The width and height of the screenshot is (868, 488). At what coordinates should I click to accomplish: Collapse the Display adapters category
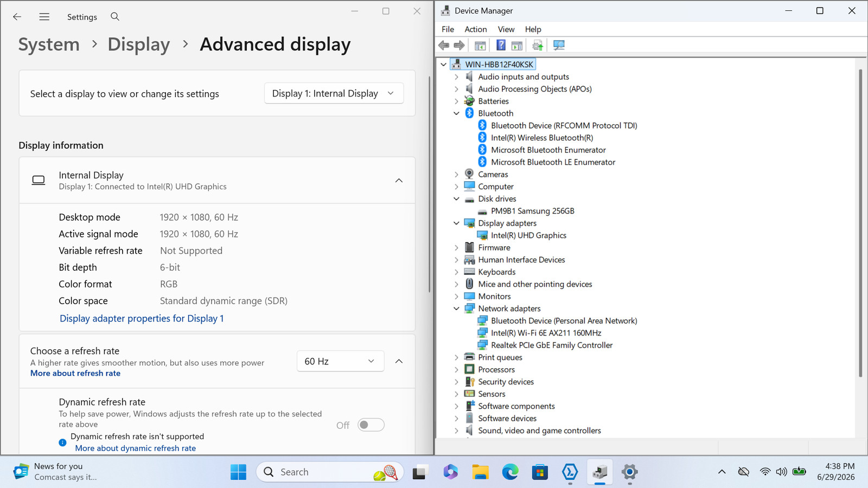click(456, 223)
